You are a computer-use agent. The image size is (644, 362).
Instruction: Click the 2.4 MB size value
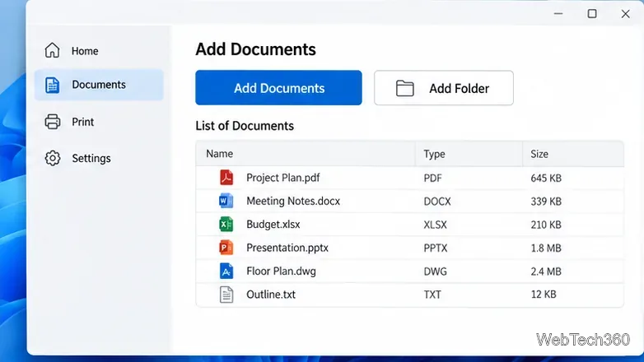[546, 271]
